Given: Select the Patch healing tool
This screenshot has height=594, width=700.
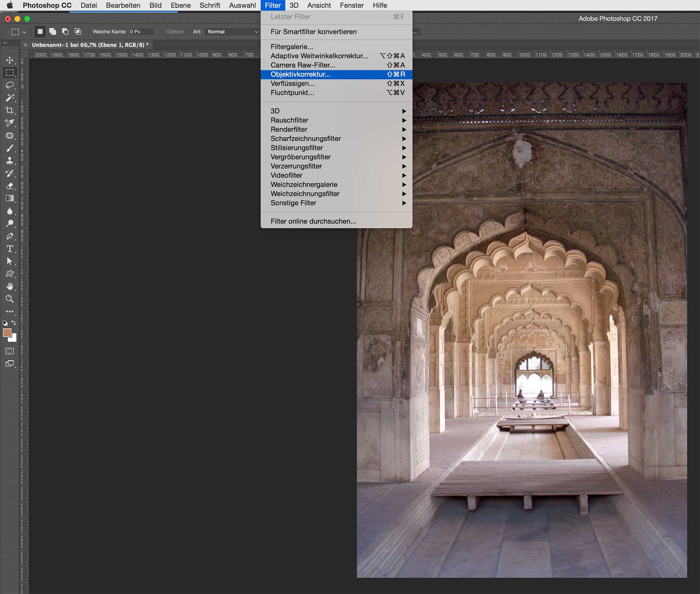Looking at the screenshot, I should coord(10,135).
